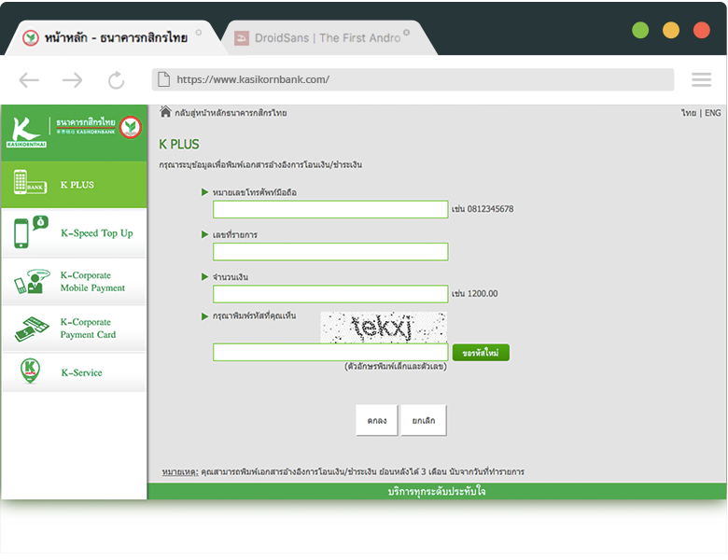Screen dimensions: 728x560
Task: Focus the mobile phone number field
Action: pos(330,209)
